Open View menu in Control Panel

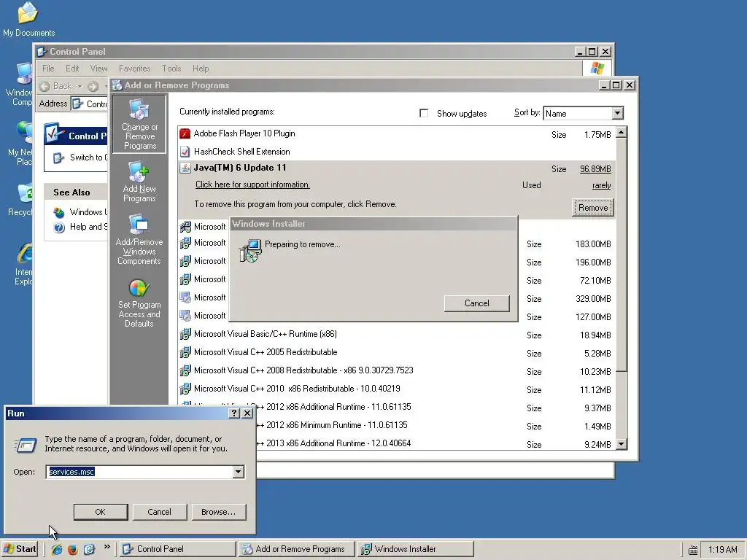tap(98, 69)
